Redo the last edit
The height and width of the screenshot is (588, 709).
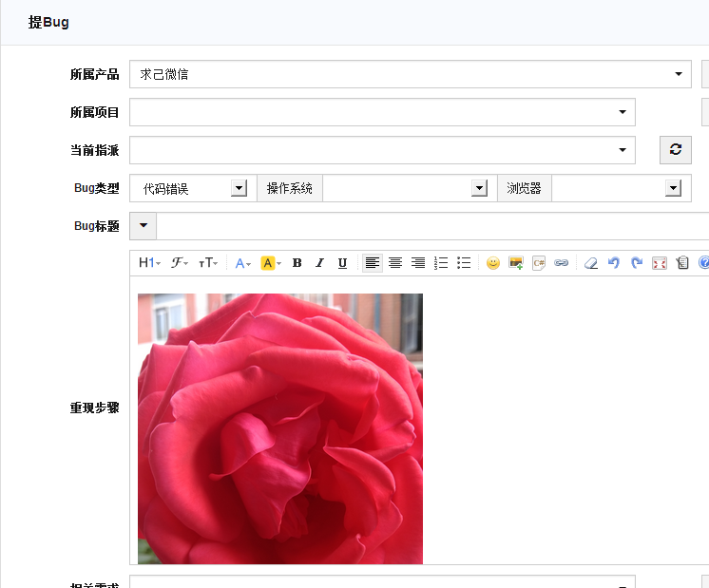637,262
